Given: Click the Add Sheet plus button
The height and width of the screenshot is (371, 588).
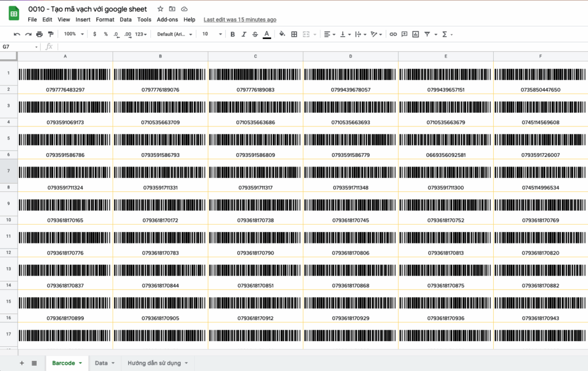Looking at the screenshot, I should [22, 363].
